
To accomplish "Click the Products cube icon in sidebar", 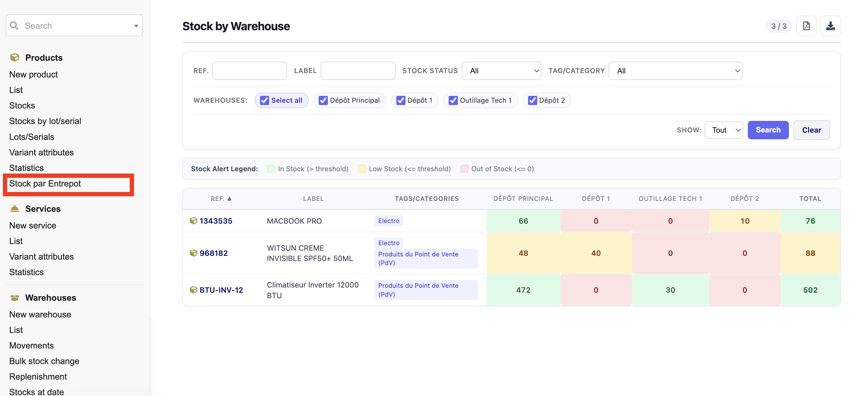I will 14,58.
